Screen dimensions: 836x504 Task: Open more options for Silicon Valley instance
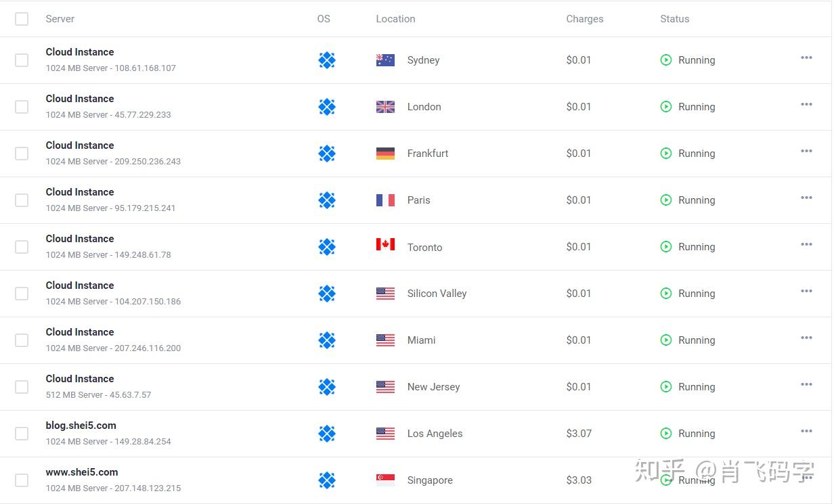(x=806, y=291)
